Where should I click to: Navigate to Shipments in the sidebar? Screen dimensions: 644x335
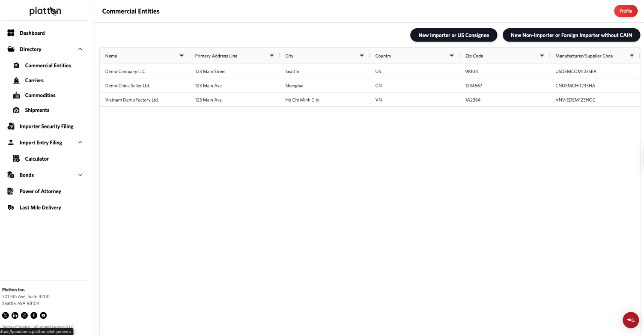(37, 110)
